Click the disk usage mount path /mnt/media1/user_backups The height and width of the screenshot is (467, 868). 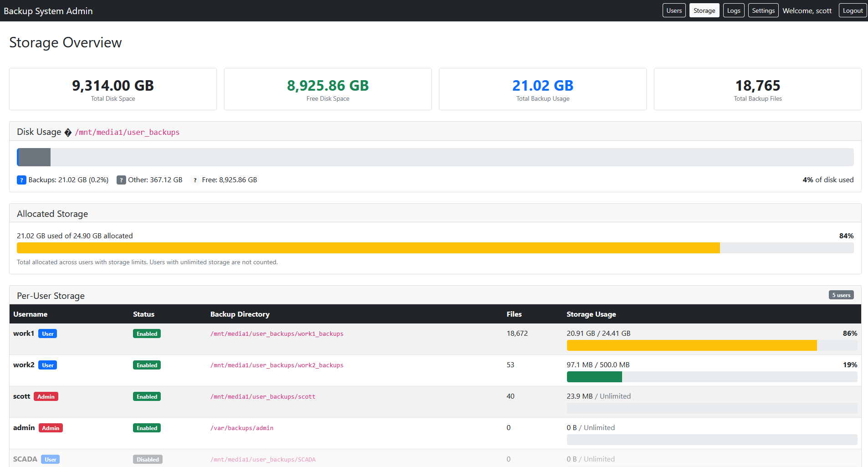click(x=127, y=133)
